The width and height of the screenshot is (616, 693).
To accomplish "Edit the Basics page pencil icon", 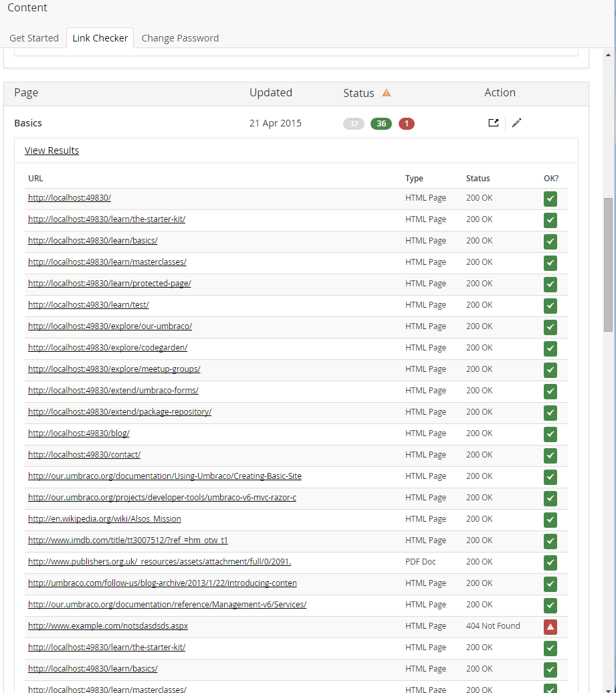I will click(x=516, y=123).
